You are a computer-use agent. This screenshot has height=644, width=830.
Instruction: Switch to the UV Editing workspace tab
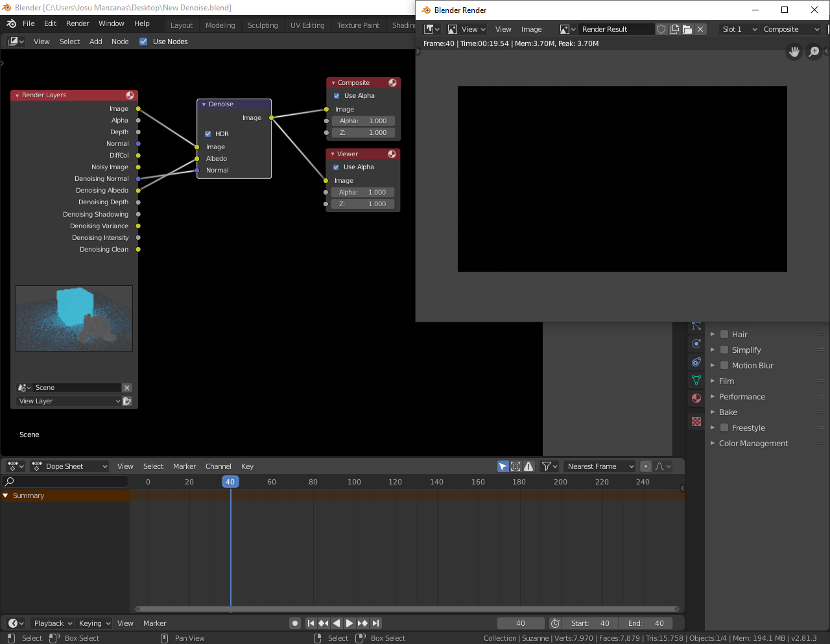[x=307, y=25]
